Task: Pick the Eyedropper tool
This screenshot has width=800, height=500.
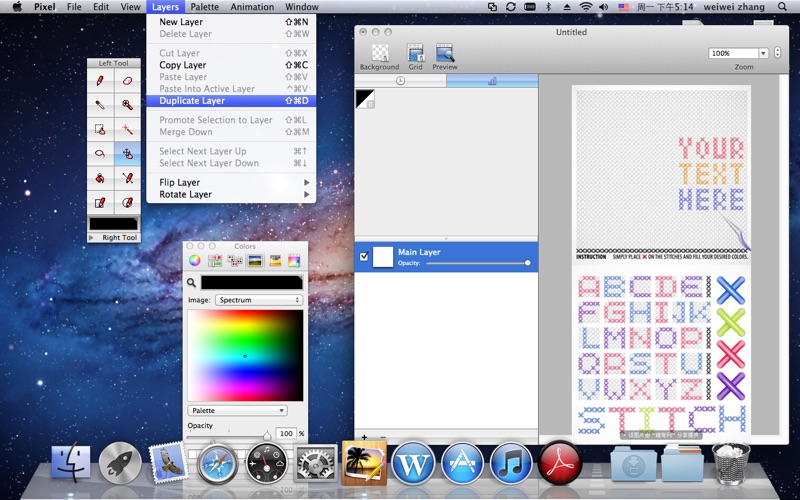Action: [101, 105]
